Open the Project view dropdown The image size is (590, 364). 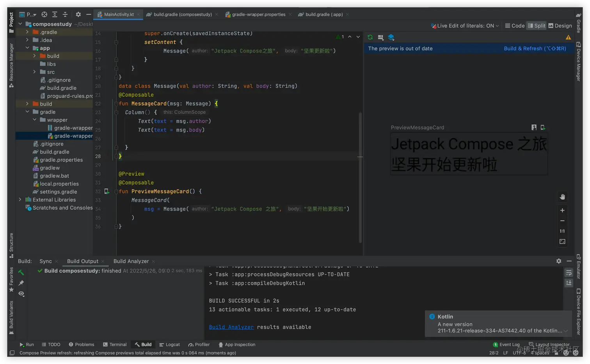pos(28,14)
